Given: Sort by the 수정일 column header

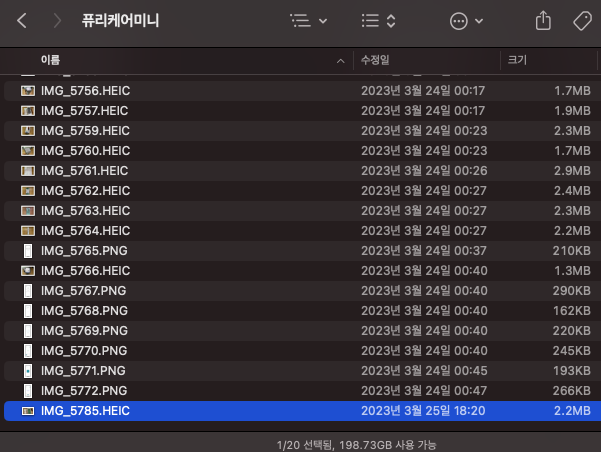Looking at the screenshot, I should click(x=375, y=60).
